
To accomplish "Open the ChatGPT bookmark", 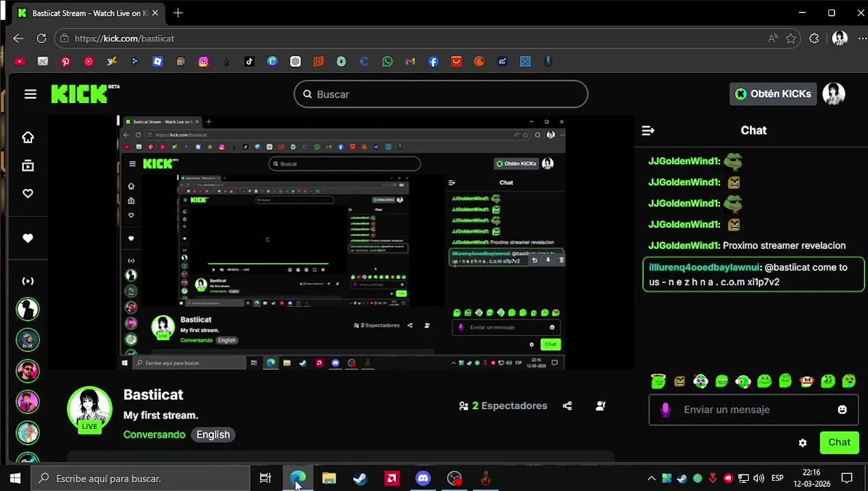I will (x=295, y=61).
